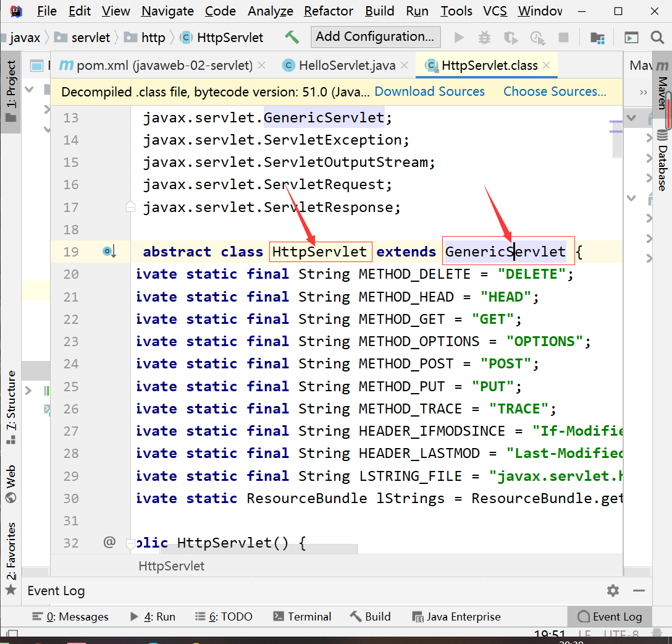Screen dimensions: 672x644
Task: Open Project Structure from the toolbar icon
Action: [597, 38]
